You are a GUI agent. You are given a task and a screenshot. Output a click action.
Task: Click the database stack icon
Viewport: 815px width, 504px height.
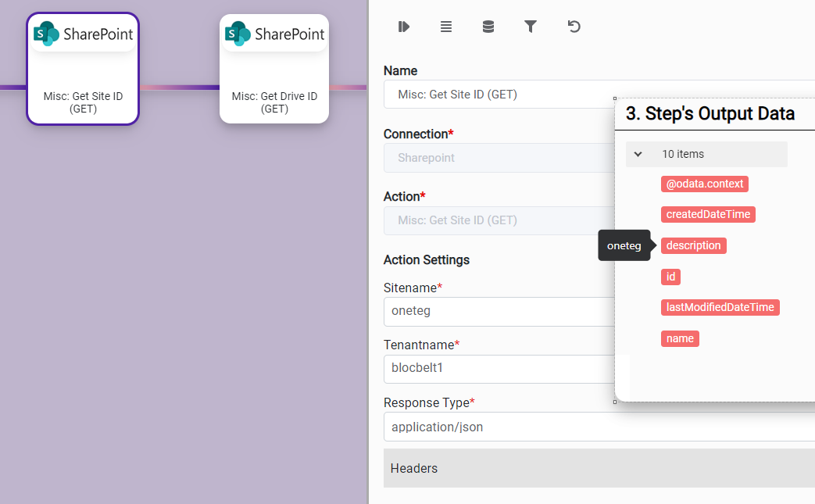tap(488, 27)
